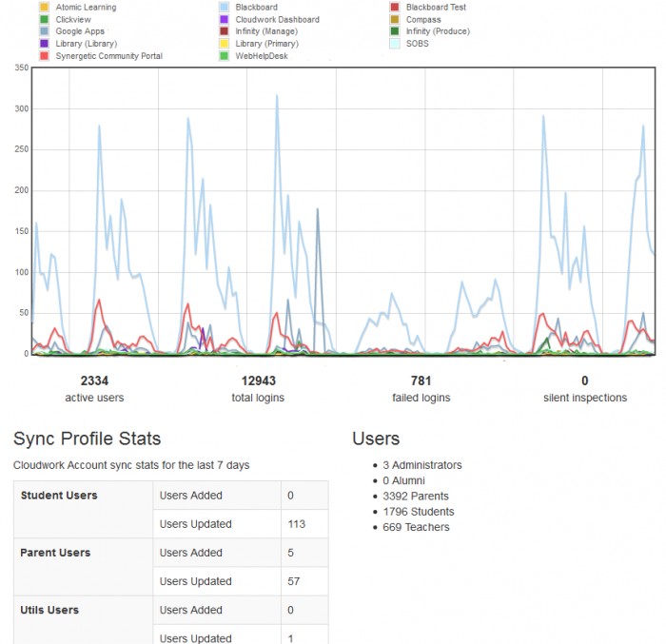
Task: Click the SOBS legend color swatch
Action: [395, 44]
